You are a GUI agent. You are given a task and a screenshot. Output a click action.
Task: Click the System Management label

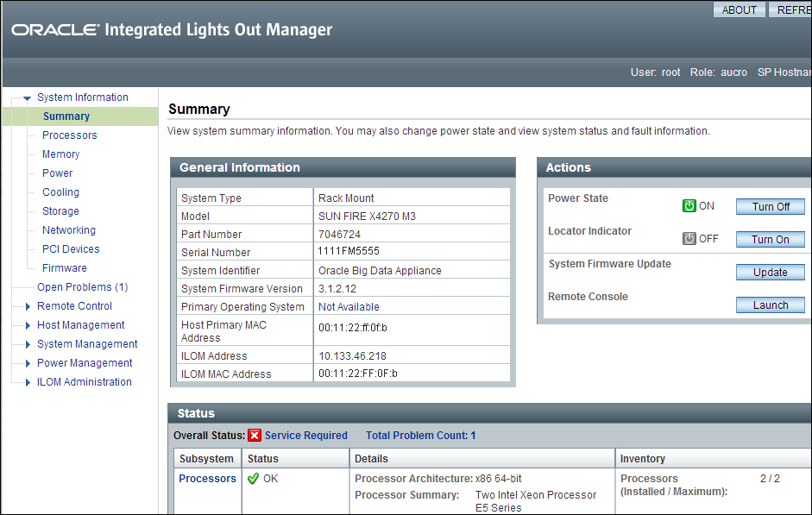[x=87, y=344]
